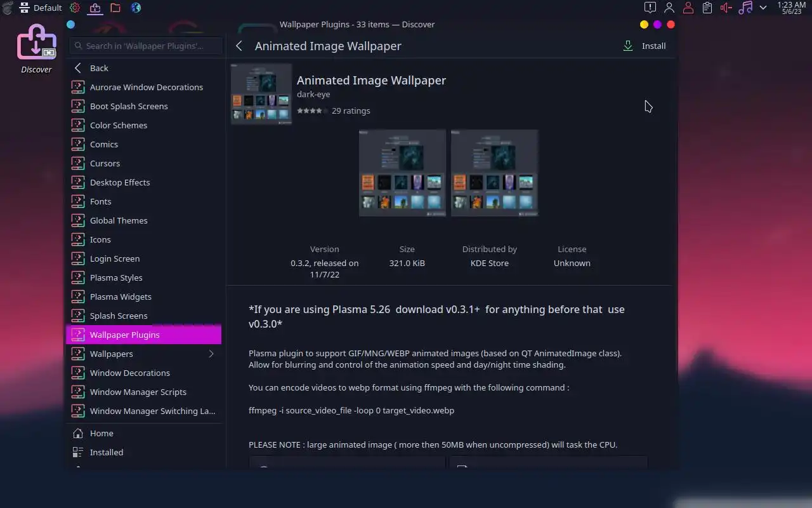Click the magnifier icon in search field

pyautogui.click(x=78, y=46)
